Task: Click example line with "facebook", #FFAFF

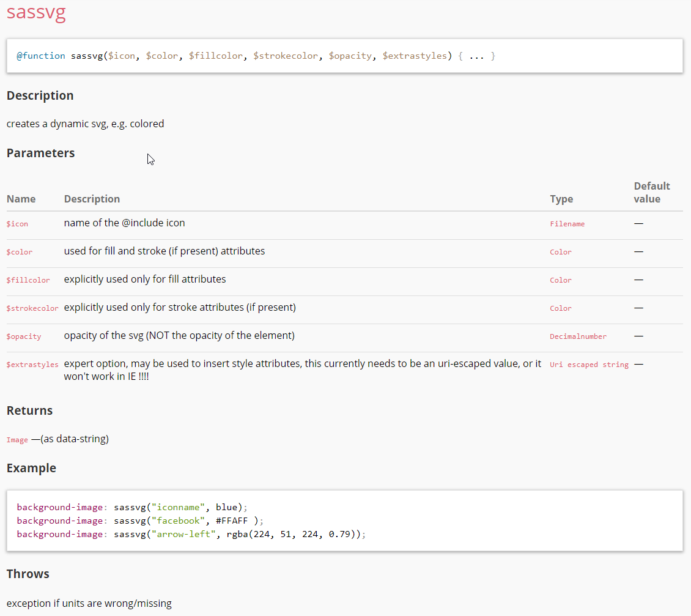Action: click(140, 521)
